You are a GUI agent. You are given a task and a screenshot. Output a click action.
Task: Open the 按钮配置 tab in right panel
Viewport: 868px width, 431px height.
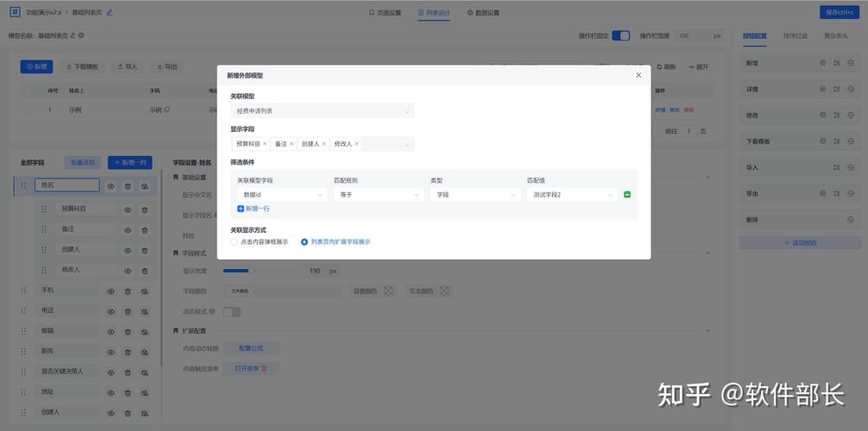(x=754, y=36)
